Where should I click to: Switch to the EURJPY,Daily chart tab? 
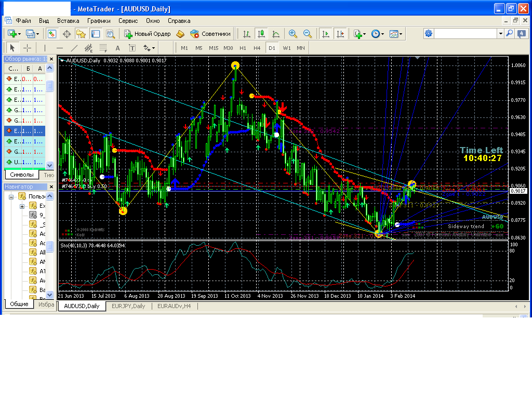[x=128, y=306]
